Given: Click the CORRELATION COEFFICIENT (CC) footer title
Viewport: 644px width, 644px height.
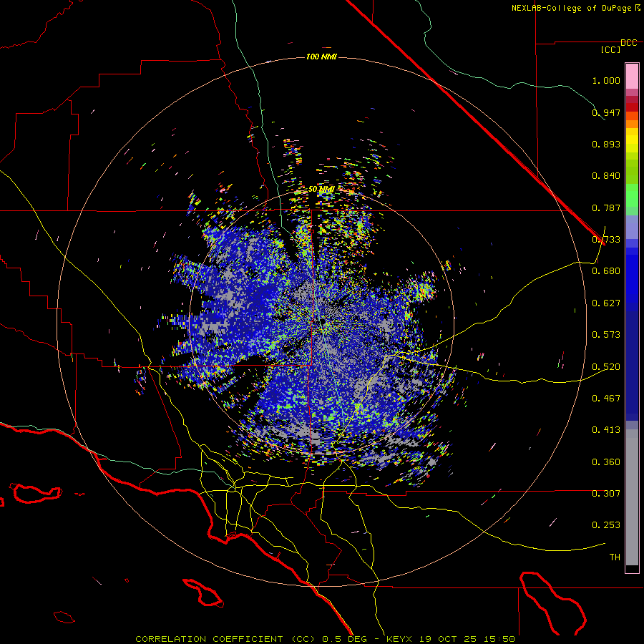Looking at the screenshot, I should click(x=225, y=639).
